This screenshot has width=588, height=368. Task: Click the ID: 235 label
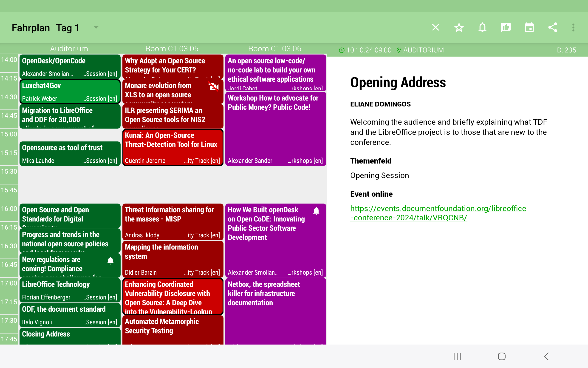[x=565, y=50]
